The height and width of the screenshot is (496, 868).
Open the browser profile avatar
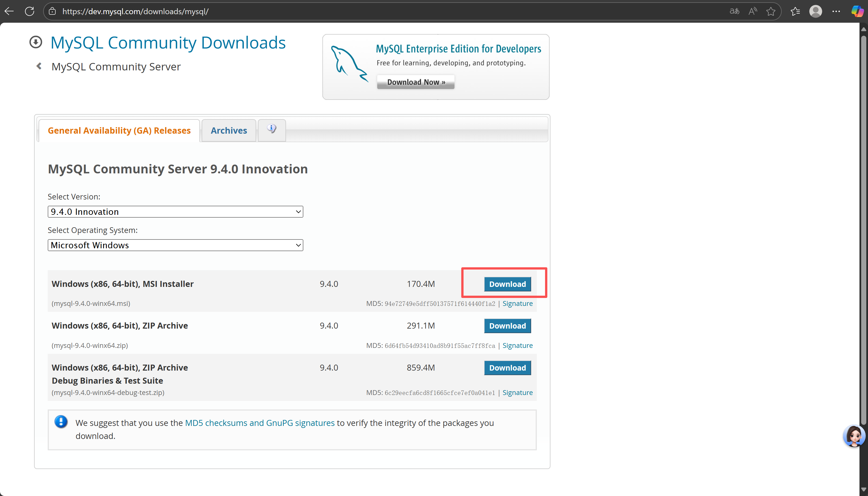[815, 11]
